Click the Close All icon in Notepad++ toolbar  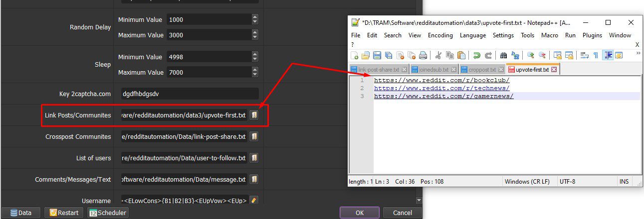[x=412, y=55]
